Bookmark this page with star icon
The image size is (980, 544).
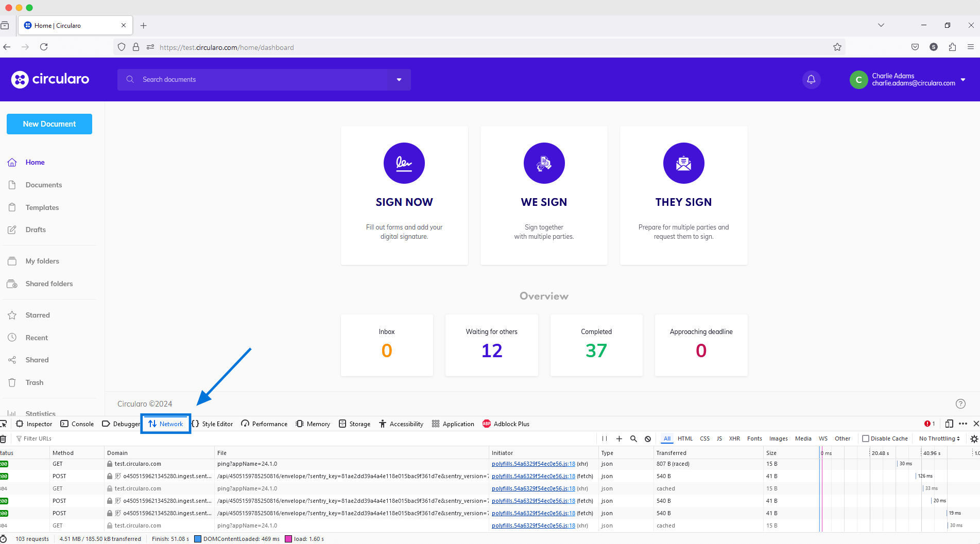pos(837,47)
